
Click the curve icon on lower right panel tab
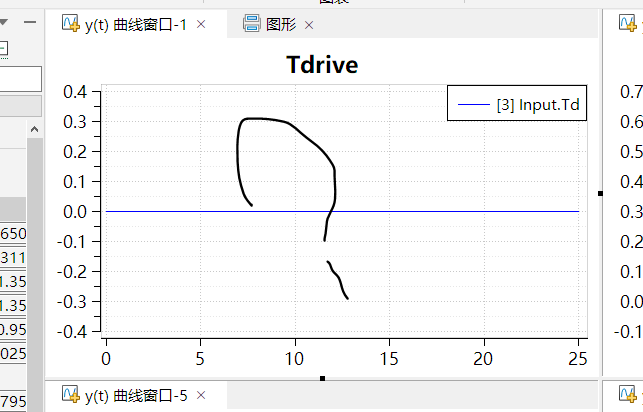tap(628, 394)
